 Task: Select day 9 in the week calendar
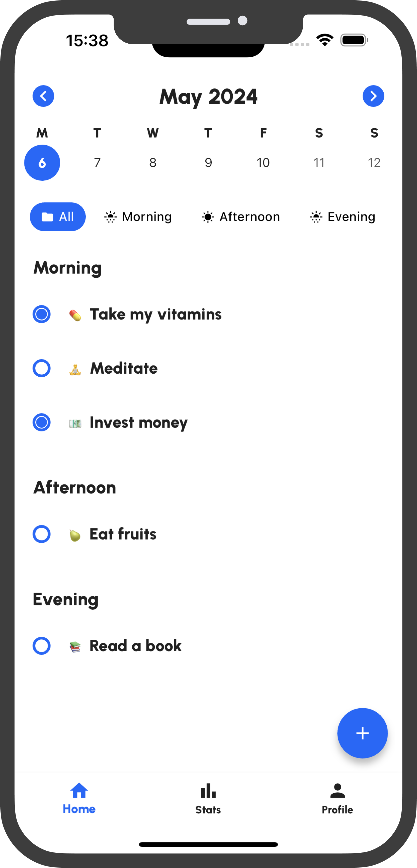click(x=208, y=163)
